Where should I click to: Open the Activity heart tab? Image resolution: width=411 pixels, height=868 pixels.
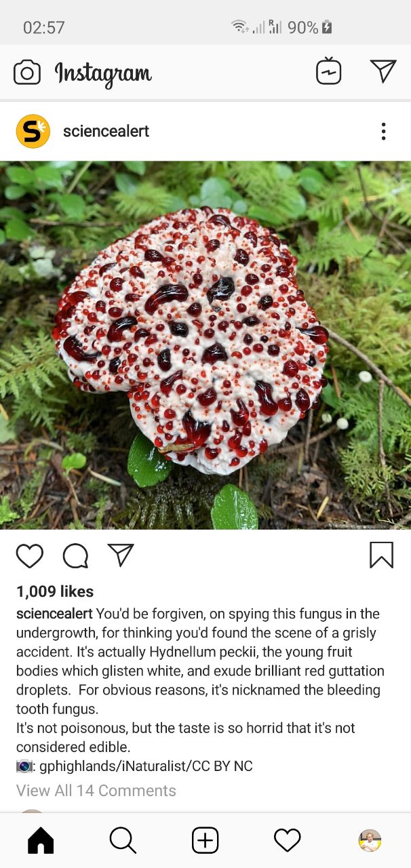coord(288,841)
